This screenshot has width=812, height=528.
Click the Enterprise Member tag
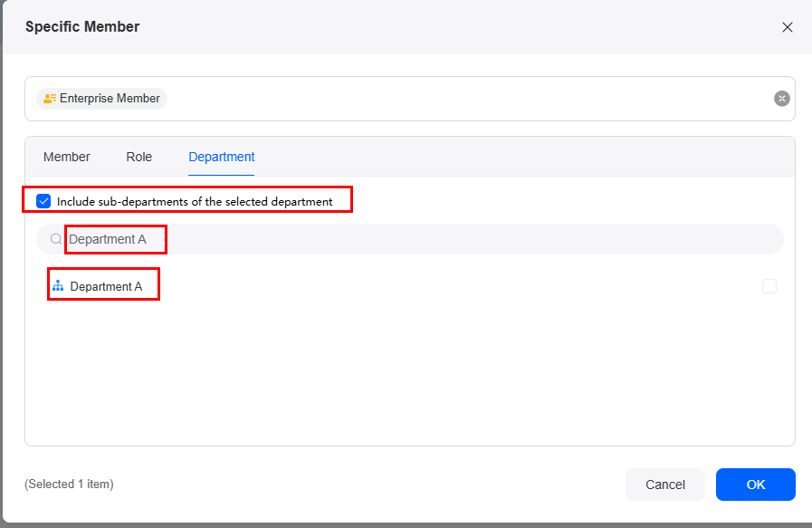101,99
